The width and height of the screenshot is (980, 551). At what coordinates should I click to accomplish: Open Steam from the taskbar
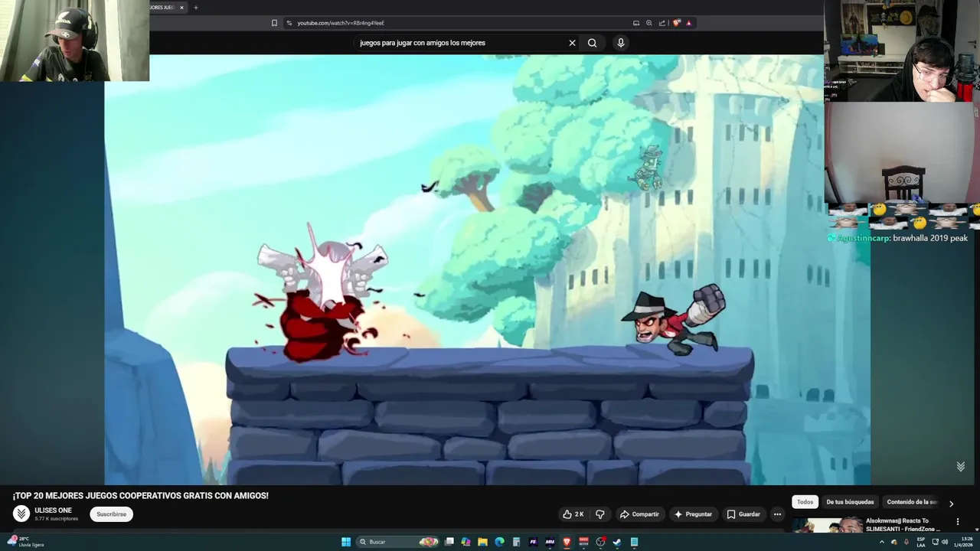(x=617, y=542)
